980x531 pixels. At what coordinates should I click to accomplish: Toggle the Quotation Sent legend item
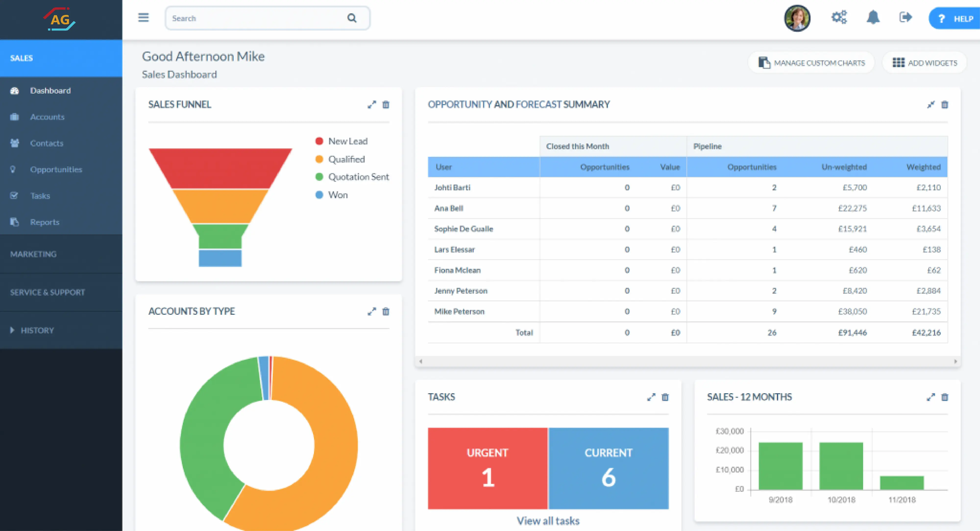[x=352, y=177]
